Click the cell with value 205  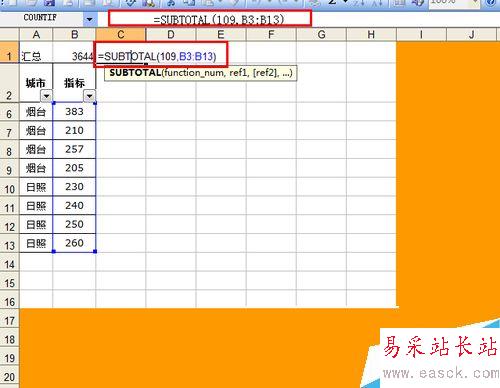[74, 168]
